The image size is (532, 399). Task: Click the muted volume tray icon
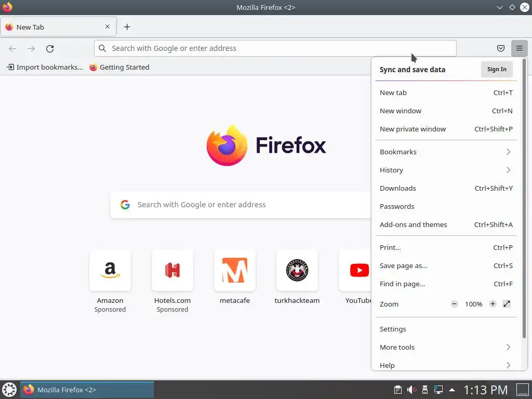411,390
